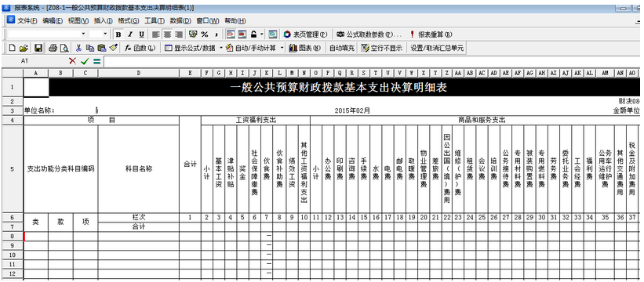Click the screen icon before 表页管理

coord(273,34)
